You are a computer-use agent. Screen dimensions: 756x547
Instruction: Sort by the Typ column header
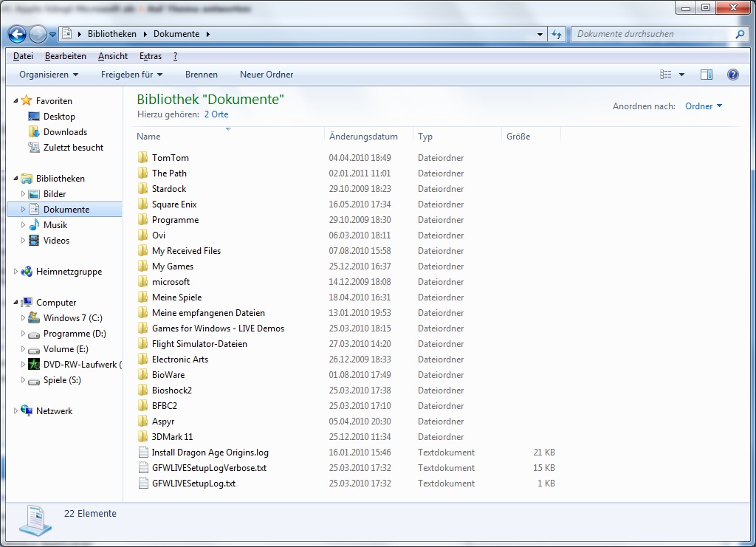(x=457, y=137)
